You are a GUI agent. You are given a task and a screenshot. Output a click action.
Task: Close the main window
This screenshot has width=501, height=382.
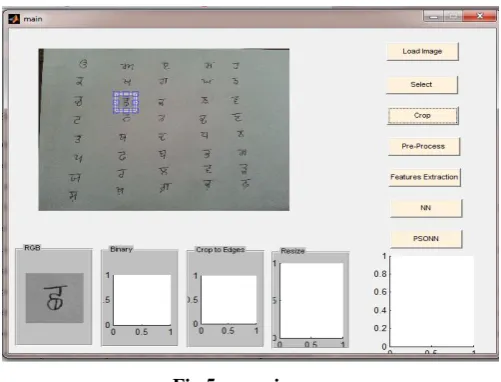pos(480,16)
